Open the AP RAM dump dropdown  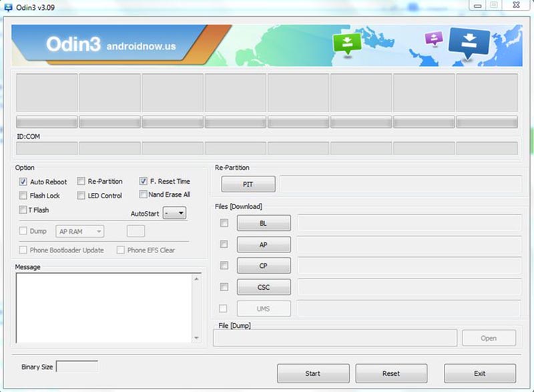pos(80,232)
